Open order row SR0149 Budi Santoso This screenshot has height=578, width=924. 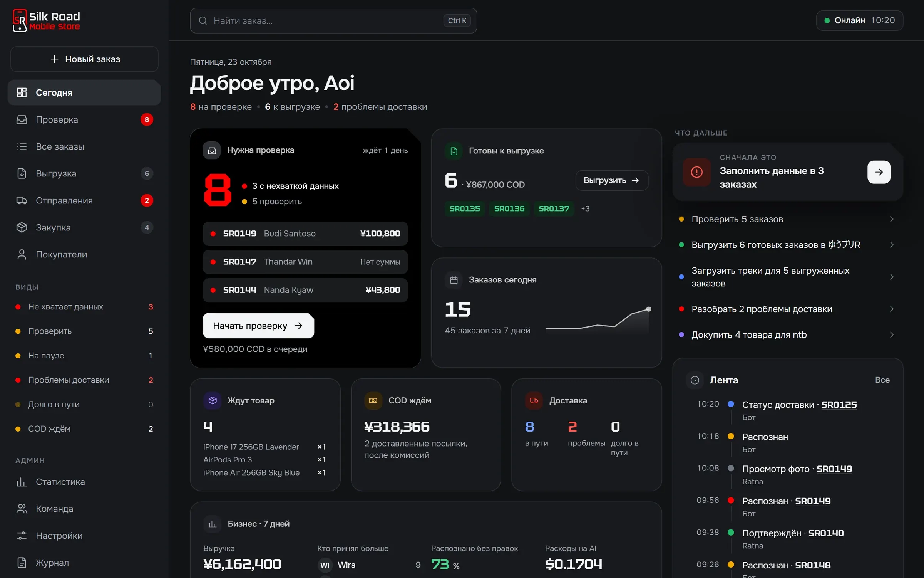(305, 234)
